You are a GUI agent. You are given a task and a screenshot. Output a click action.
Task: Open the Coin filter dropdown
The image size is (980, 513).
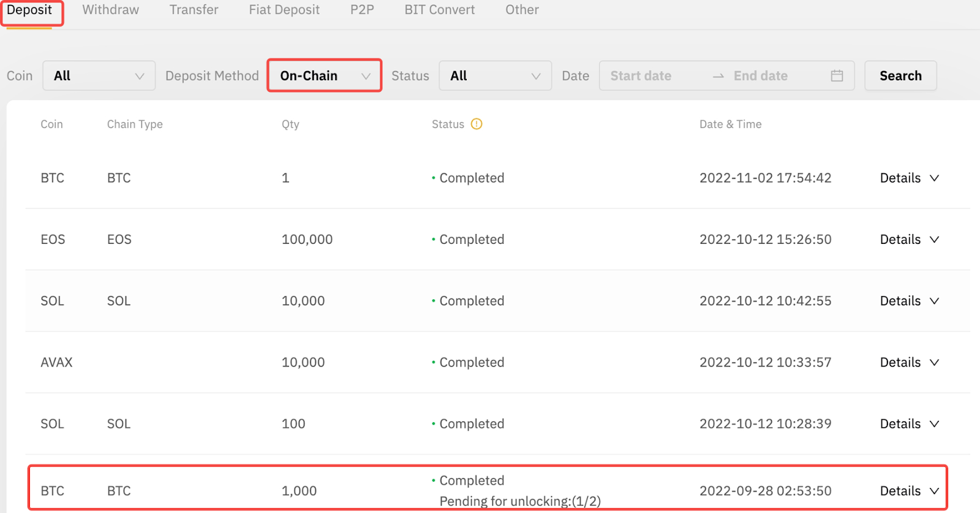point(99,75)
